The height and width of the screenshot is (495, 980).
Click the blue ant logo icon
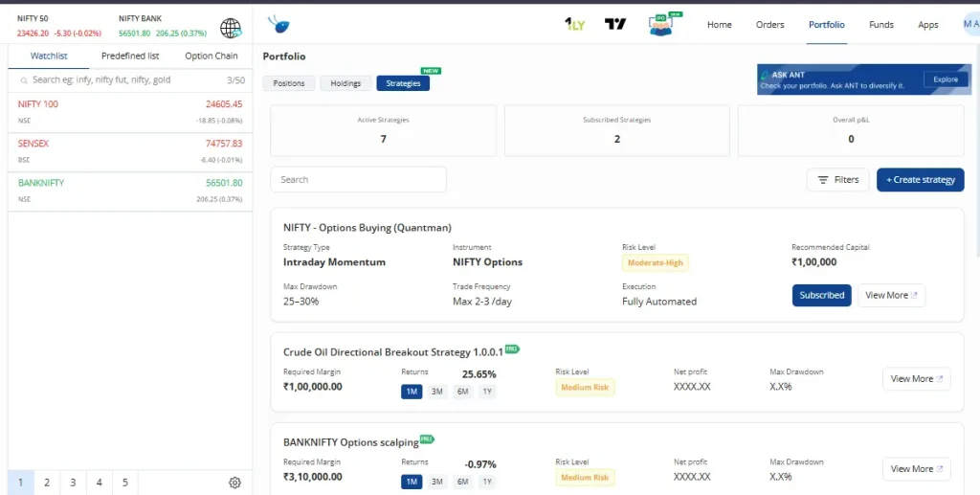point(278,24)
